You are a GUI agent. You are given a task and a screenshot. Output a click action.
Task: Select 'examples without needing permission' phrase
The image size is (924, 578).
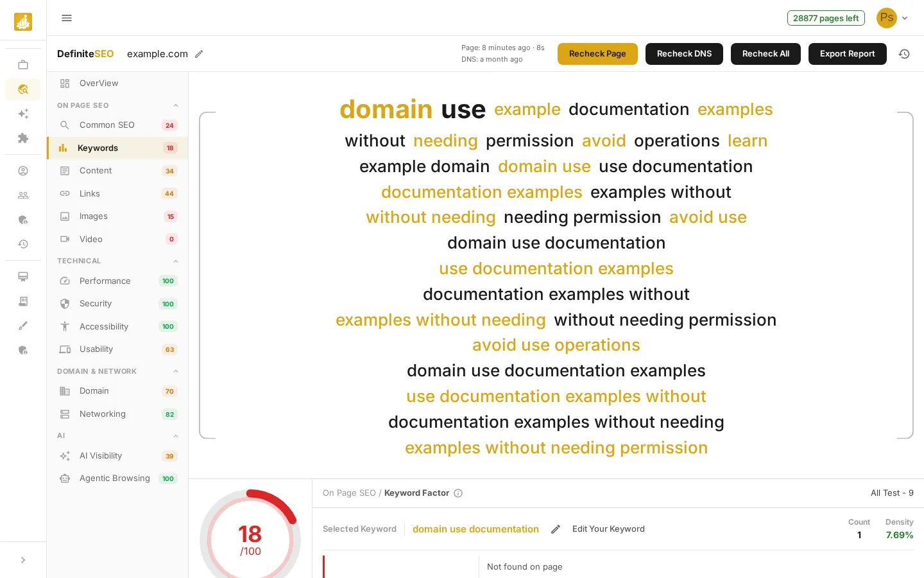[x=556, y=448]
